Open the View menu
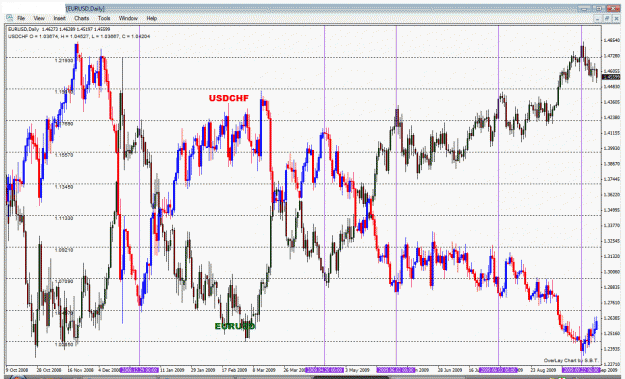The height and width of the screenshot is (379, 625). pos(39,18)
